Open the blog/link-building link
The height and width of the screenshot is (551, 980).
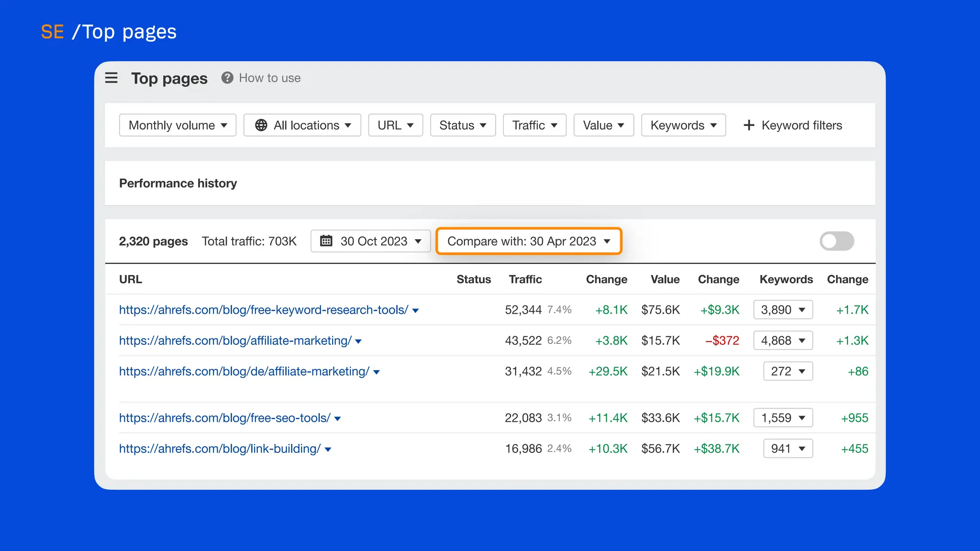pyautogui.click(x=220, y=449)
